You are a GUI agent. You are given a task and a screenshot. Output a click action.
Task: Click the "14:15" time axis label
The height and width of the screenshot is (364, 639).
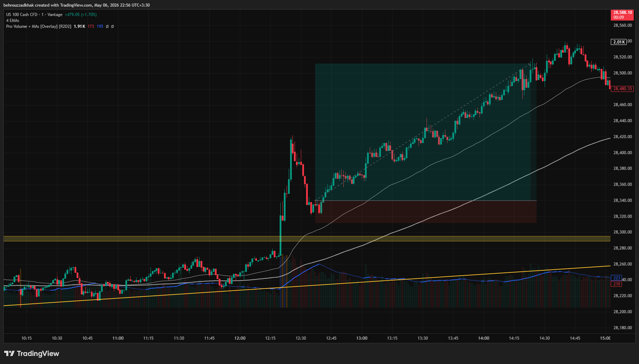pos(514,338)
